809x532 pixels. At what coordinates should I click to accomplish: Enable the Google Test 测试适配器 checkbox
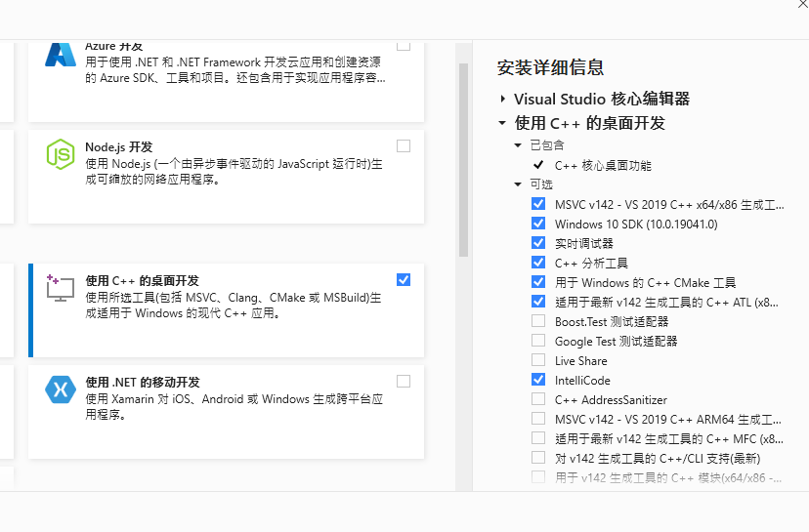pos(538,341)
